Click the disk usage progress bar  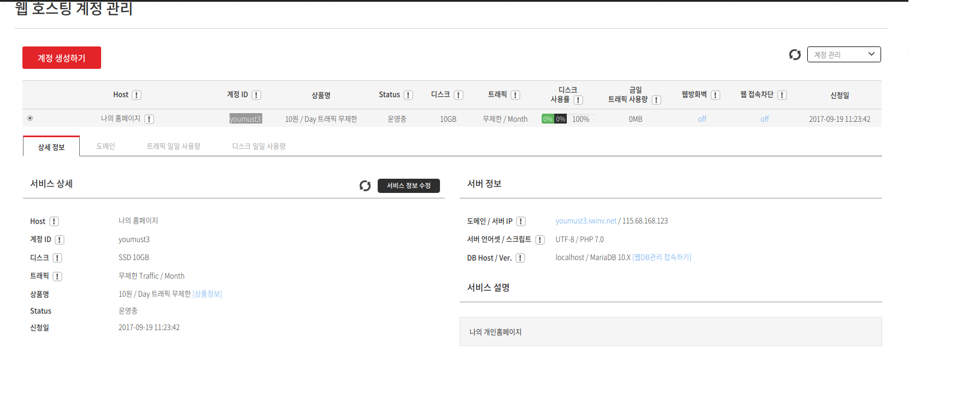click(x=554, y=119)
